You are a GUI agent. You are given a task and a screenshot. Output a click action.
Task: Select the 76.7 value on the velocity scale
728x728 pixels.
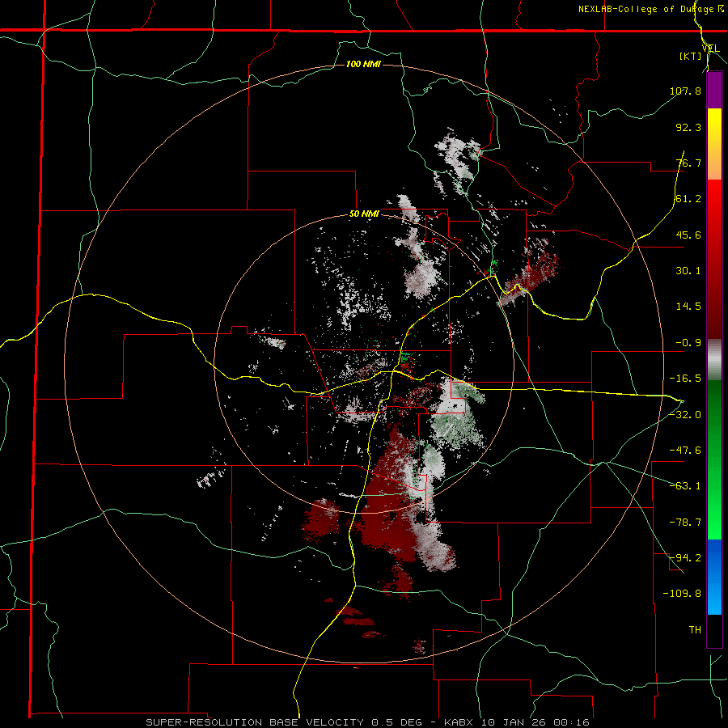[x=688, y=163]
